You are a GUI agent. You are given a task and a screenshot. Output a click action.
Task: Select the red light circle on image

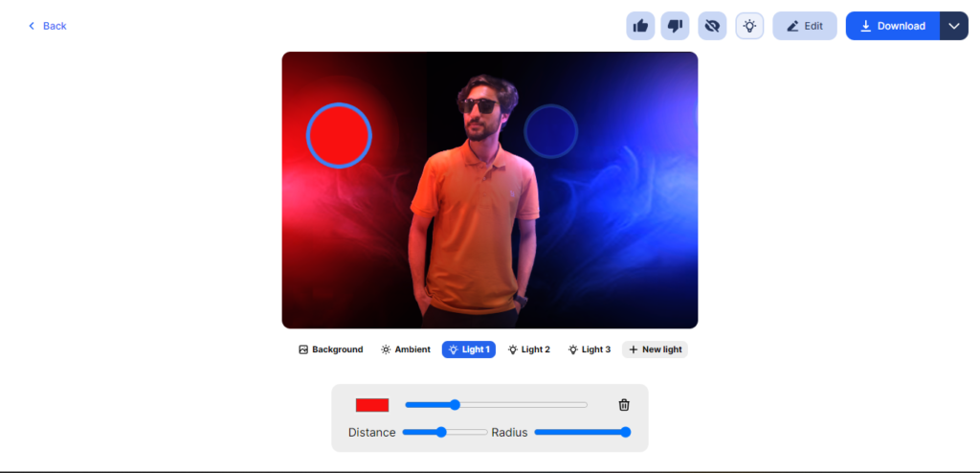click(339, 135)
